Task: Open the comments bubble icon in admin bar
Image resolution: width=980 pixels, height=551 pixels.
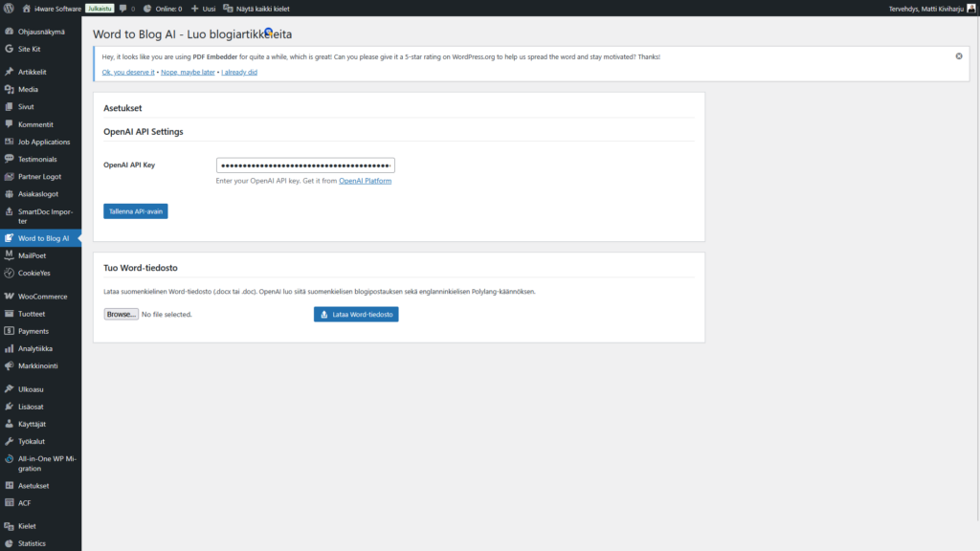Action: coord(123,9)
